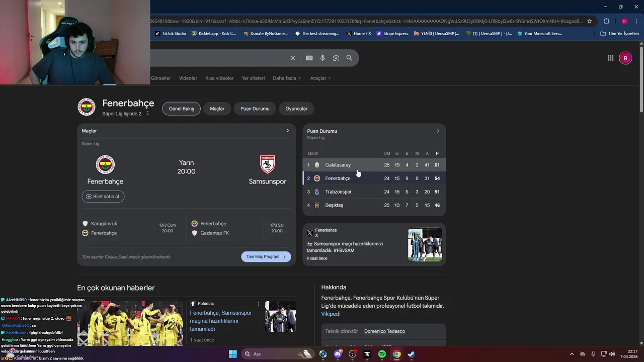The width and height of the screenshot is (644, 362).
Task: Switch to the Videolar search tab
Action: tap(188, 78)
